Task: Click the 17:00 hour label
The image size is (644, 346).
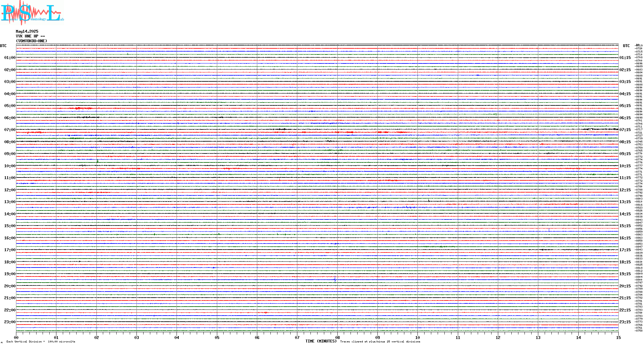Action: coord(10,250)
